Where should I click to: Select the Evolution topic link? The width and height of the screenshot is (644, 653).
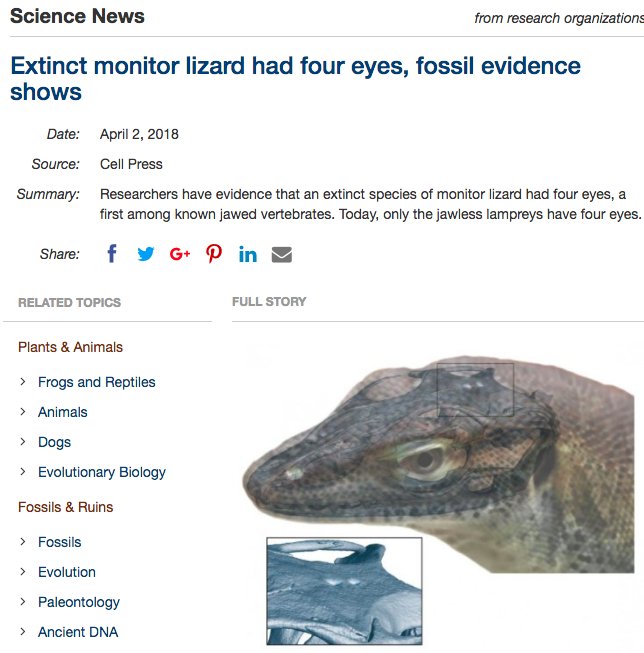click(x=67, y=572)
